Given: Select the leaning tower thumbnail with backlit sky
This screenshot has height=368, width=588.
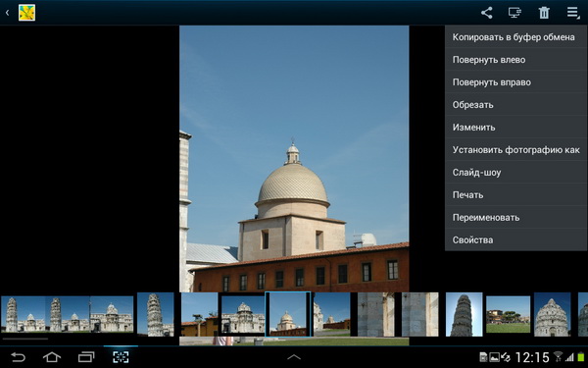Looking at the screenshot, I should coord(464,314).
